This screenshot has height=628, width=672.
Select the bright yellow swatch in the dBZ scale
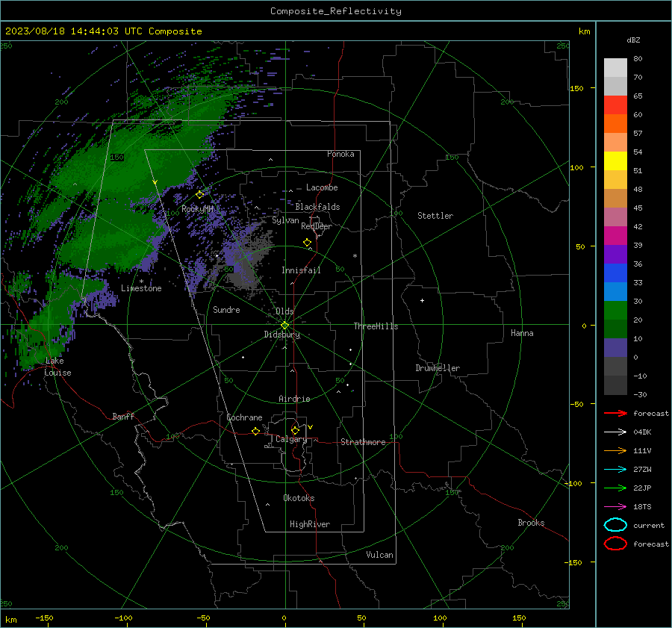click(615, 161)
